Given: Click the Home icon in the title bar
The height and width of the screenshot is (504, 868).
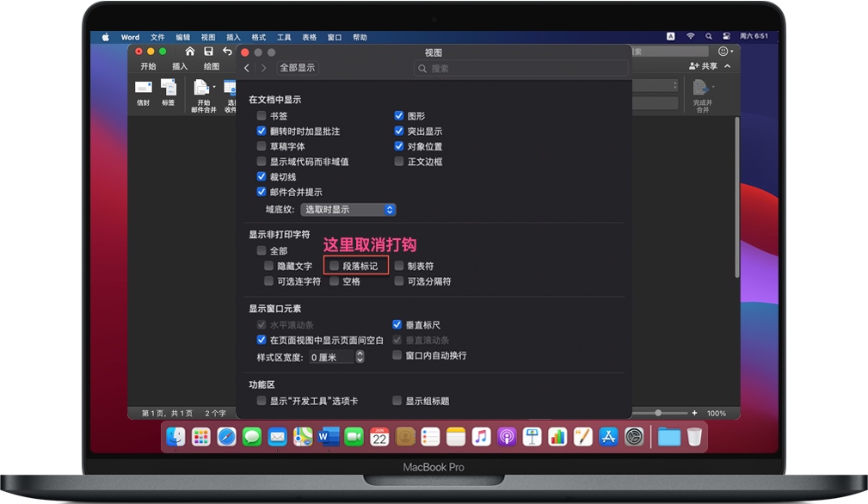Looking at the screenshot, I should click(x=189, y=52).
